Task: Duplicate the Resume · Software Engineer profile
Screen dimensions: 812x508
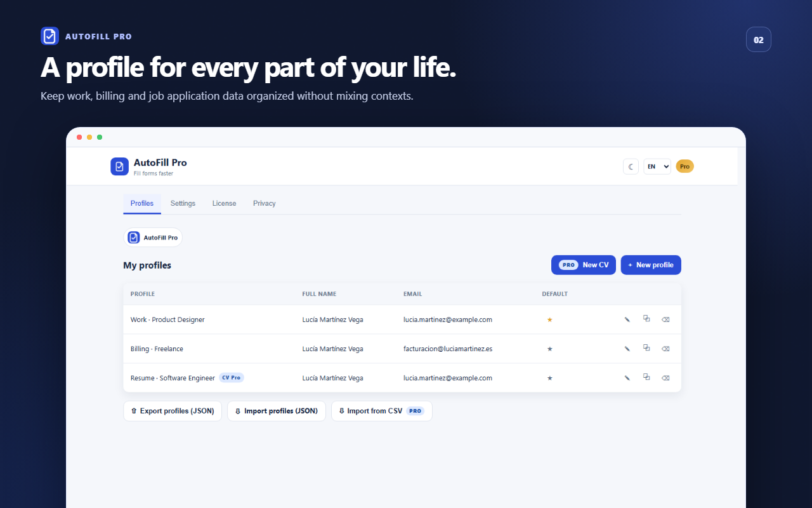Action: pos(646,377)
